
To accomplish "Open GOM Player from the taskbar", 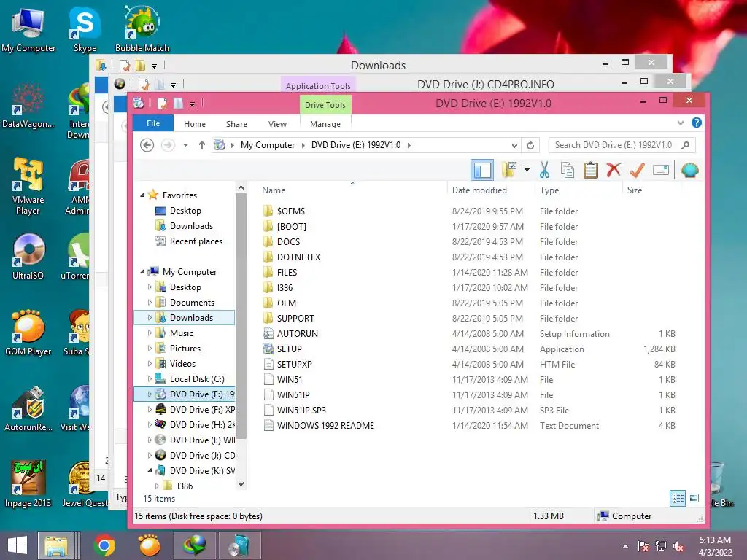I will click(149, 545).
